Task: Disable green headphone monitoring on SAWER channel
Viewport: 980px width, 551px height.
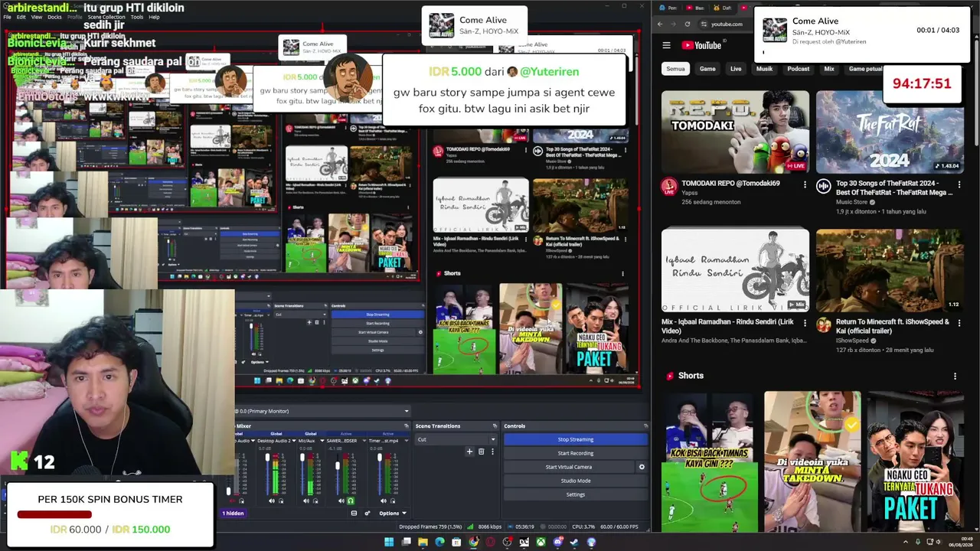Action: click(351, 501)
